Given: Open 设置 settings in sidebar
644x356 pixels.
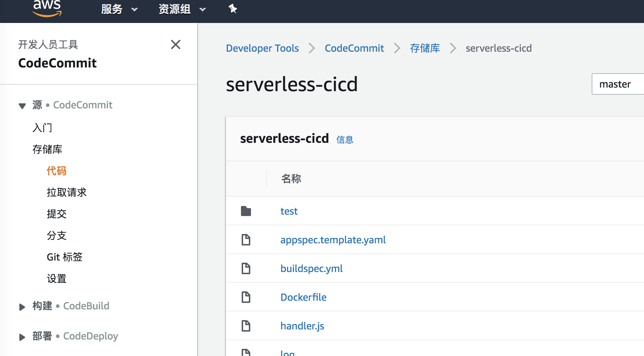Looking at the screenshot, I should coord(57,278).
